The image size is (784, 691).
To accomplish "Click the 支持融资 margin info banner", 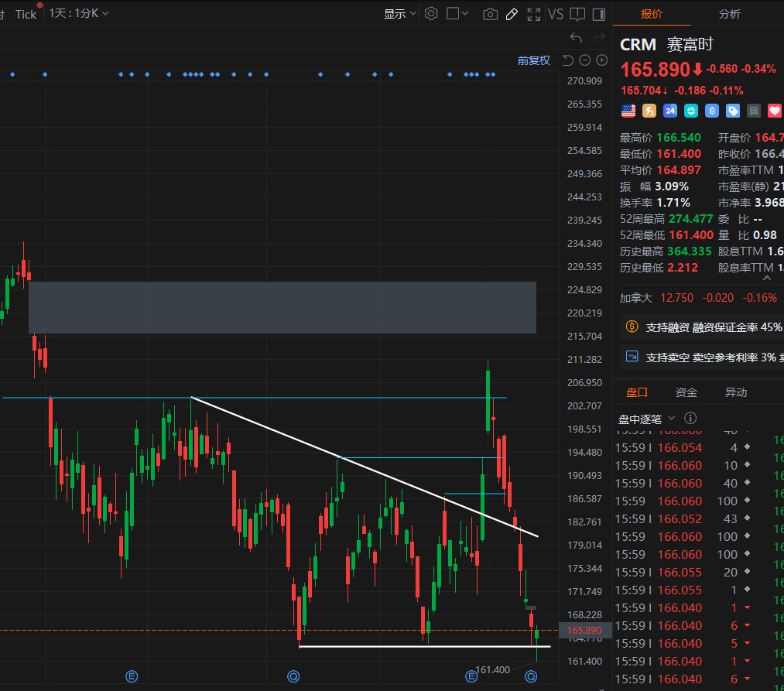I will coord(702,327).
